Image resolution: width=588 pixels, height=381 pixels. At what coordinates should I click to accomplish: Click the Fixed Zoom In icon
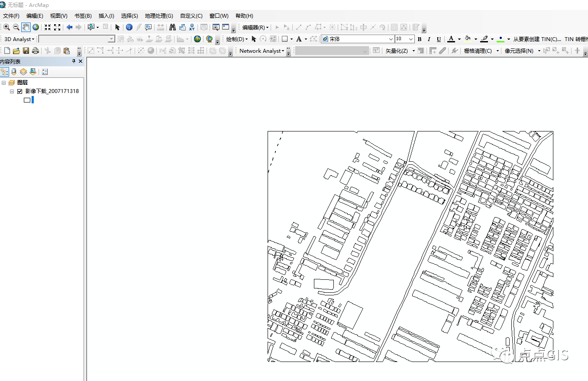click(x=48, y=27)
